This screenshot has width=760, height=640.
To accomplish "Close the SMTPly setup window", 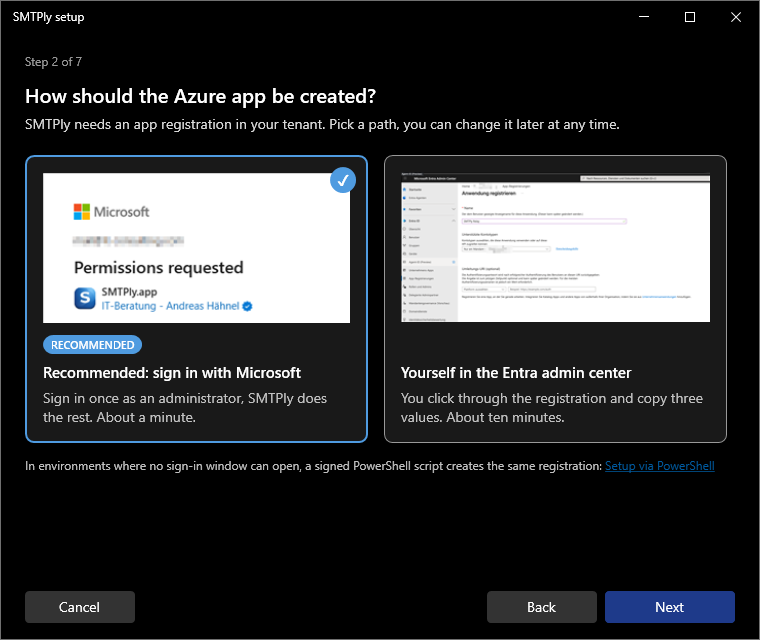I will tap(736, 17).
